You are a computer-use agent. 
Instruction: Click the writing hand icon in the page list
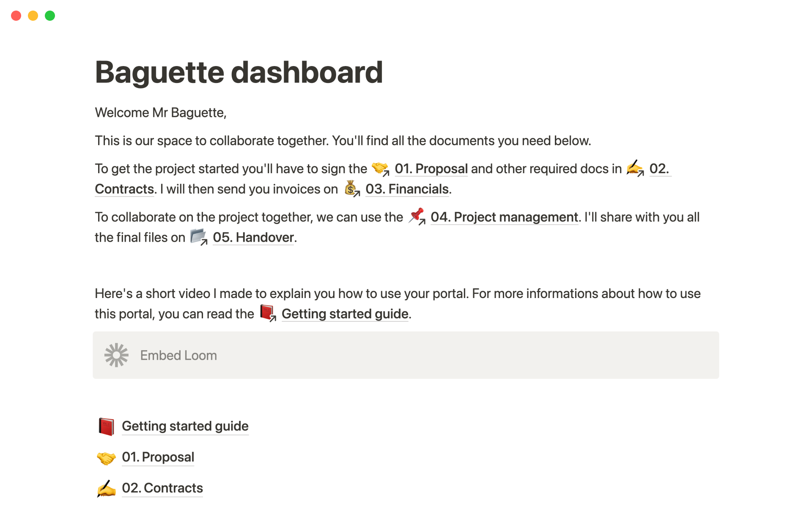click(106, 489)
